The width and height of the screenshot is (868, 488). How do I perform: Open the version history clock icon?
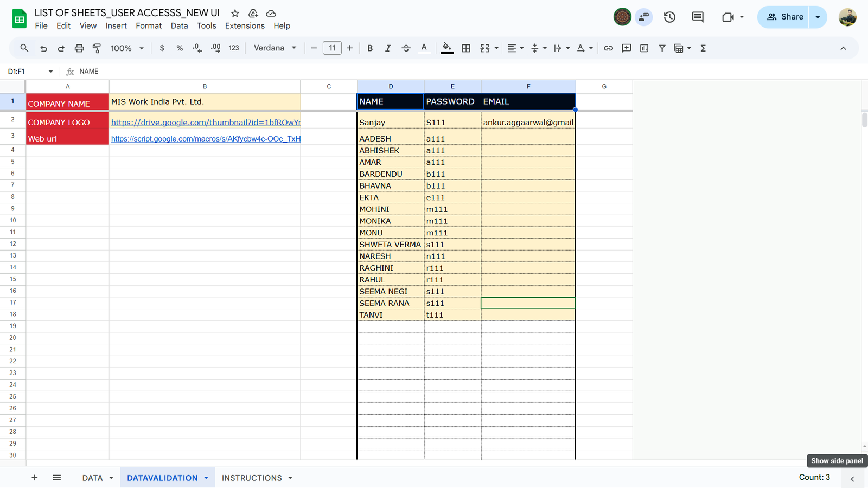point(669,17)
